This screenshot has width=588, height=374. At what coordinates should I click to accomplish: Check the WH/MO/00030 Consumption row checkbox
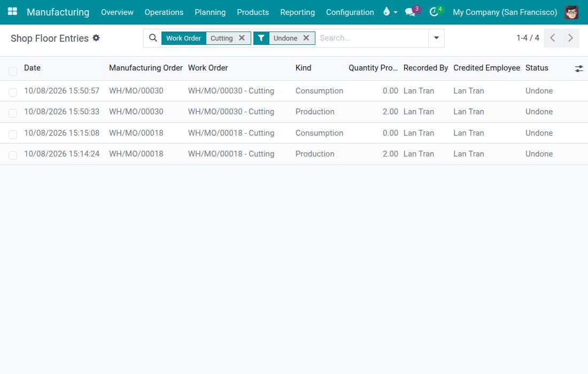13,92
